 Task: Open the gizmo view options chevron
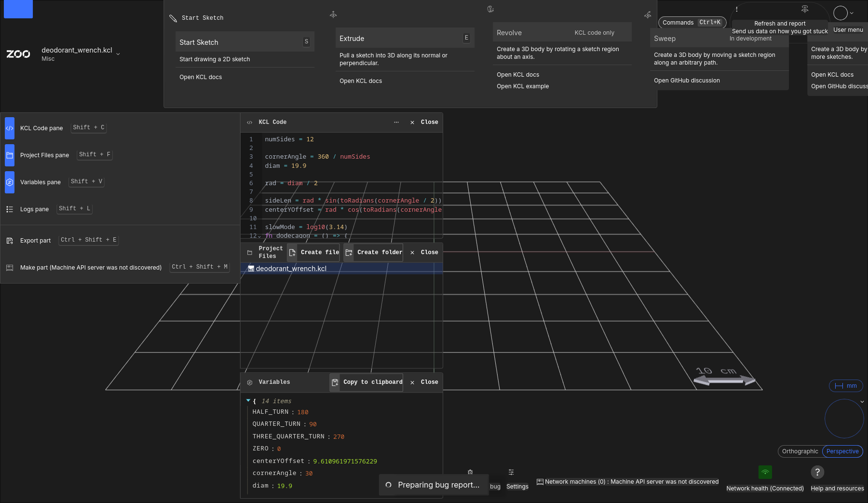(x=862, y=402)
